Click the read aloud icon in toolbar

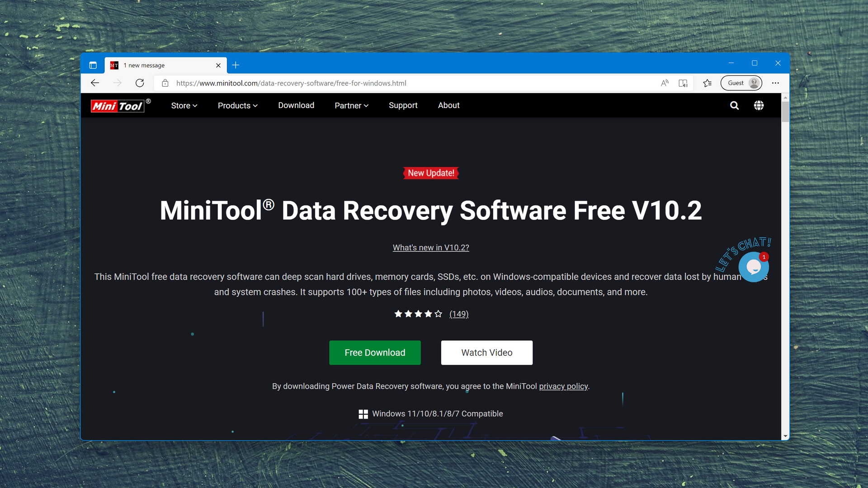click(x=665, y=83)
